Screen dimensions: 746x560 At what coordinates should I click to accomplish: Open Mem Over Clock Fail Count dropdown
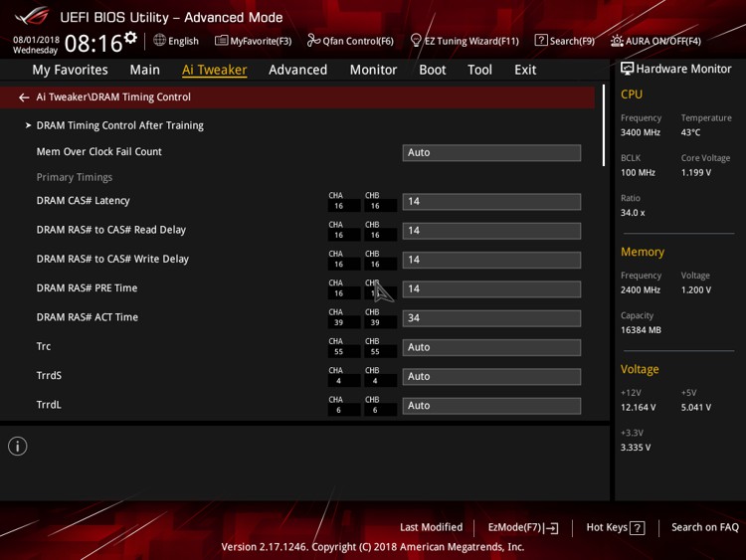click(491, 153)
